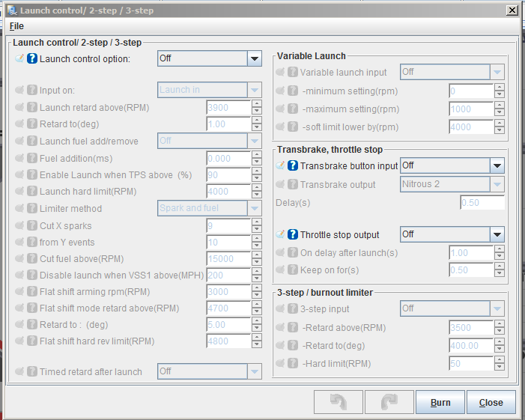This screenshot has height=420, width=525.
Task: Click Disable launch when VSS1 above field
Action: (x=228, y=275)
